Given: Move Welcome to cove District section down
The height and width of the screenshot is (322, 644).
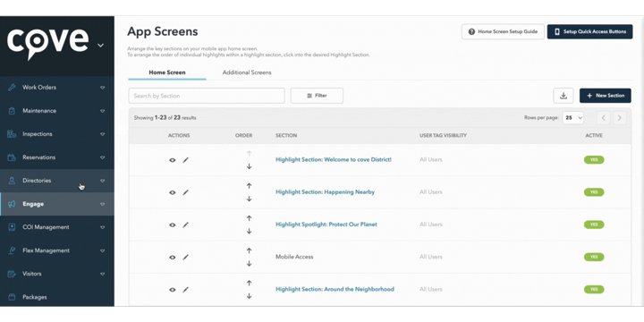Looking at the screenshot, I should pos(249,166).
